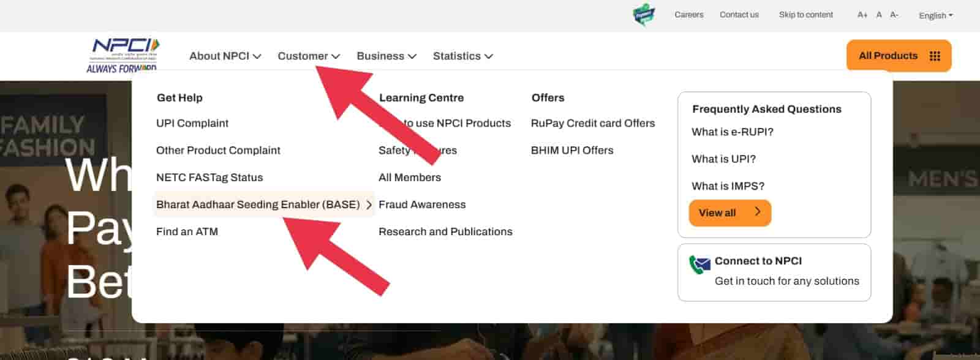980x360 pixels.
Task: Reset font size with A
Action: click(x=879, y=15)
